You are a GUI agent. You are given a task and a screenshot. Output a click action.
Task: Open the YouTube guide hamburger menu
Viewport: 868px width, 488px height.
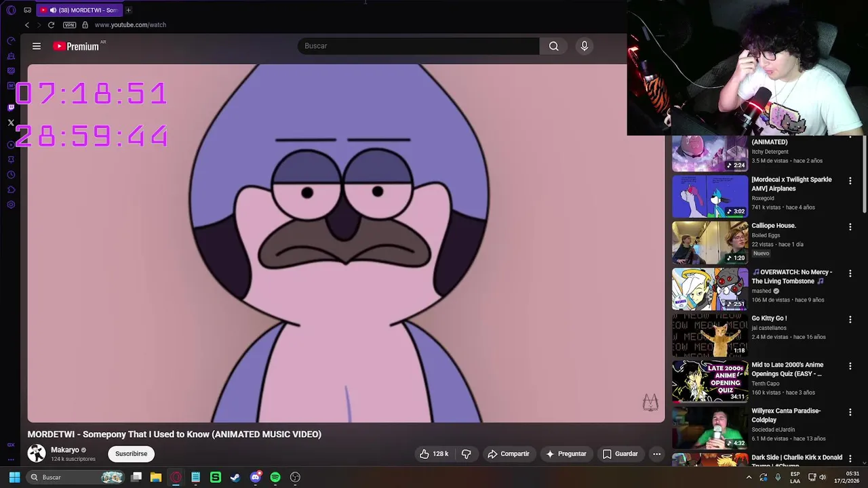coord(37,46)
